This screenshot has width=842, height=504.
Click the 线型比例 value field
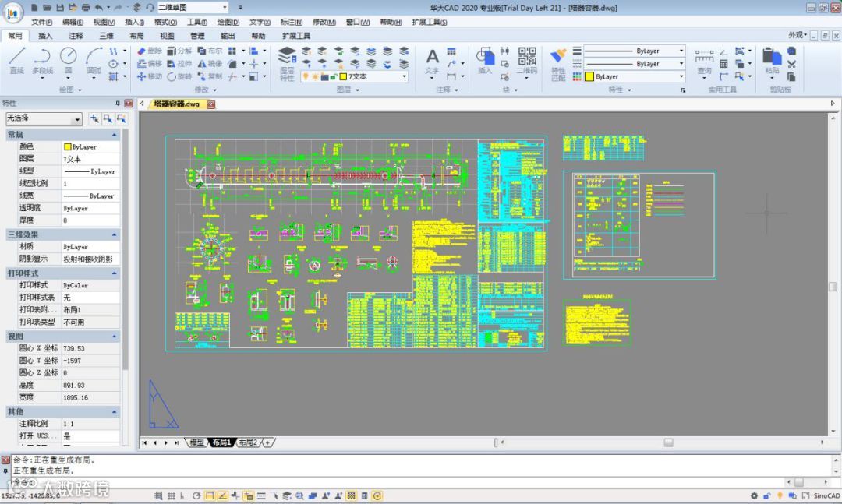pyautogui.click(x=90, y=184)
